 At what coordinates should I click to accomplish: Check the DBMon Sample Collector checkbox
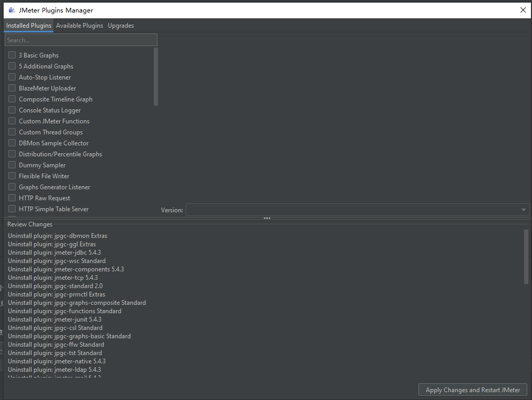12,143
